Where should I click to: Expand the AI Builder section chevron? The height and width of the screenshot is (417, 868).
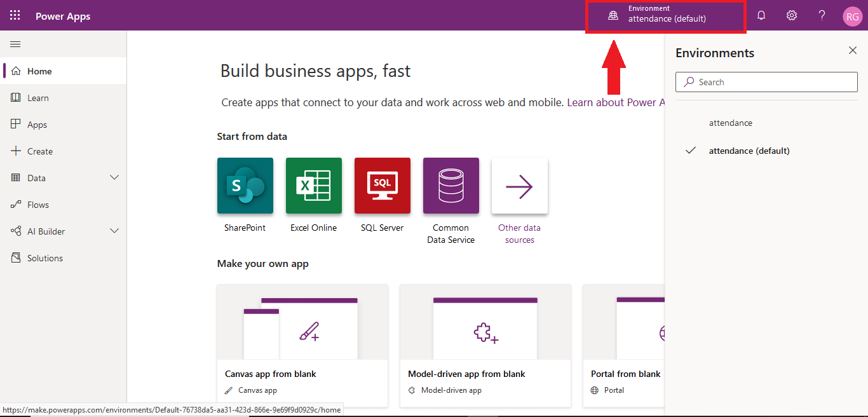(x=114, y=231)
